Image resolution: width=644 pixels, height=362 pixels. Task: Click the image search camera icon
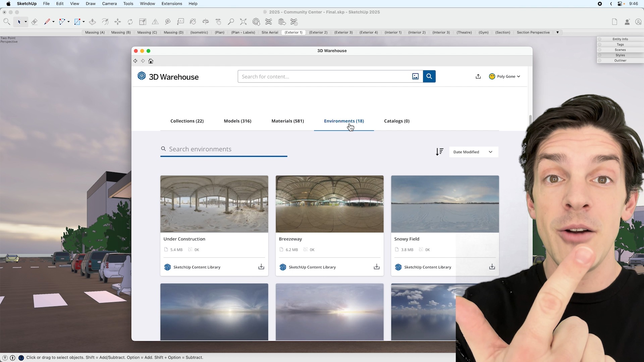(415, 76)
